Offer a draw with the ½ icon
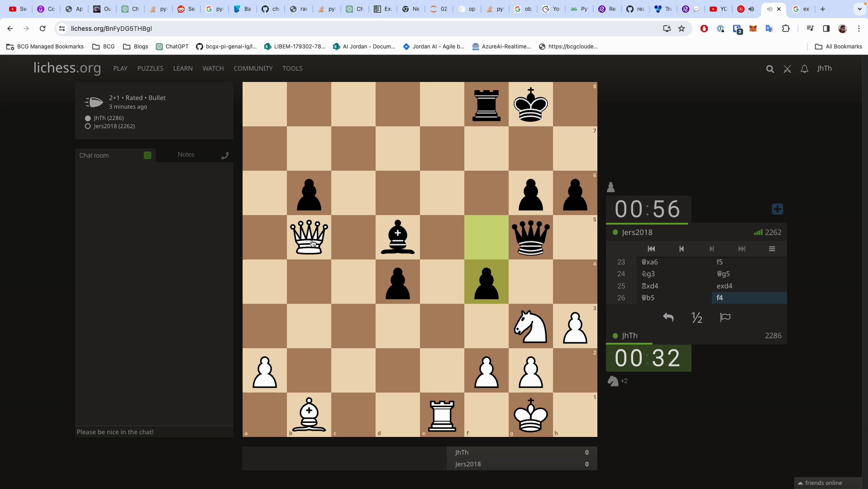The image size is (868, 489). point(696,317)
